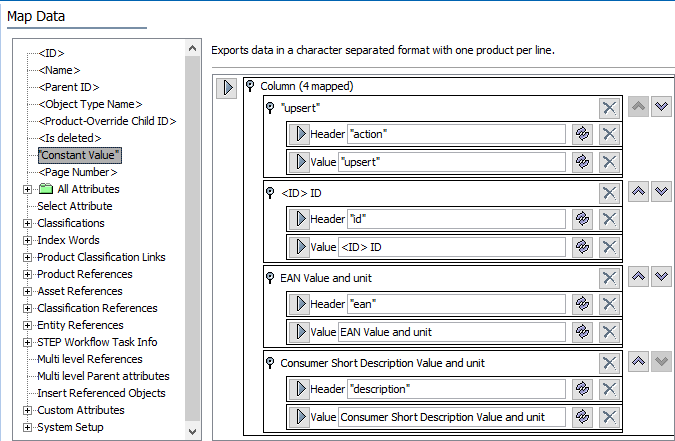The height and width of the screenshot is (441, 675).
Task: Move the <ID> ID column down
Action: click(x=662, y=192)
